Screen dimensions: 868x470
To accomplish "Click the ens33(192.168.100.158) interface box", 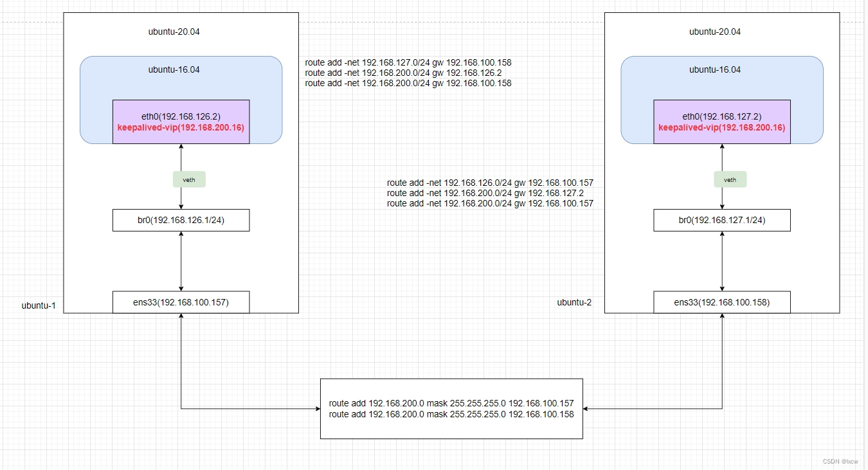I will point(722,302).
